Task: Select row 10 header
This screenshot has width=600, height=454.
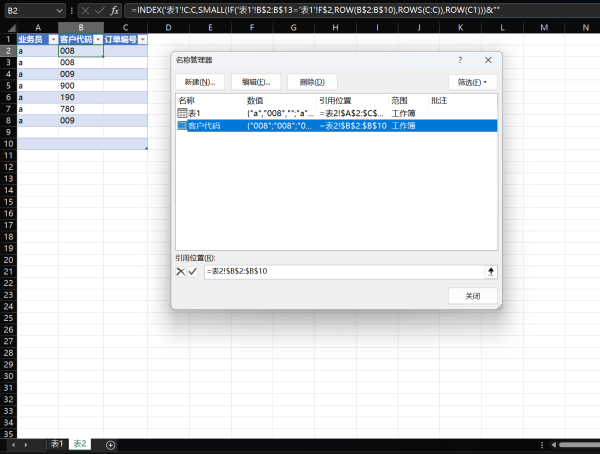Action: pos(8,144)
